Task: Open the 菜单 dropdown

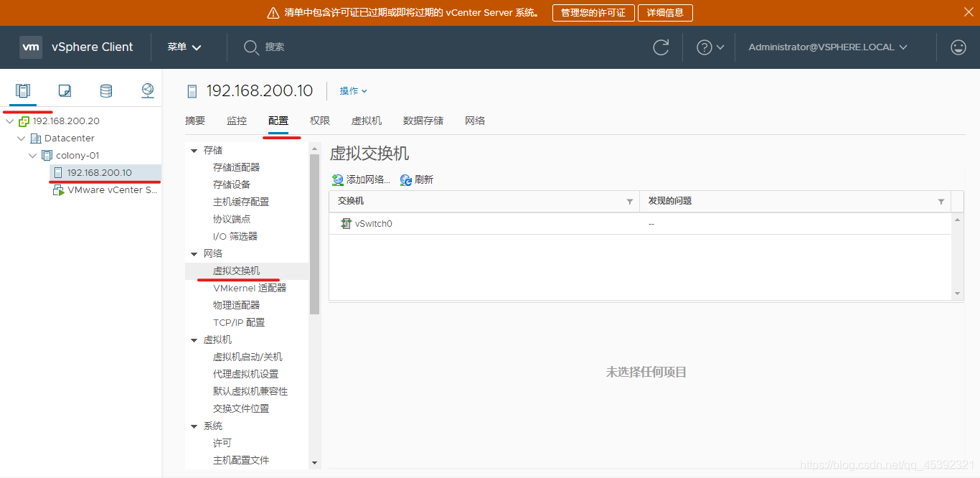Action: (184, 47)
